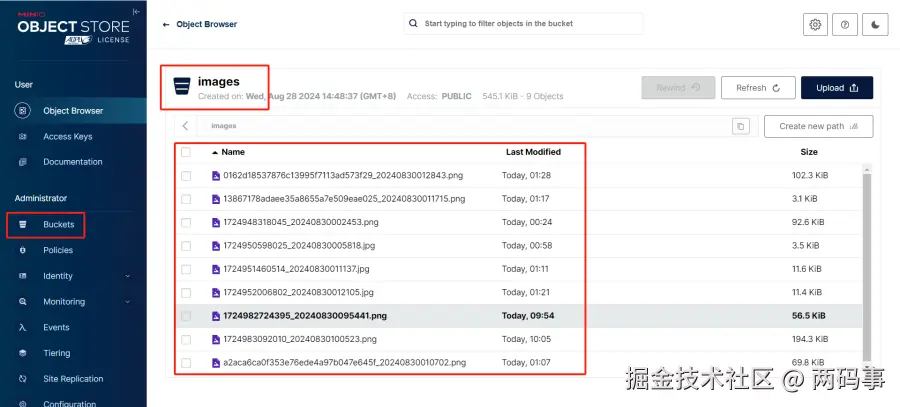
Task: Click the Access Keys sidebar icon
Action: point(22,137)
